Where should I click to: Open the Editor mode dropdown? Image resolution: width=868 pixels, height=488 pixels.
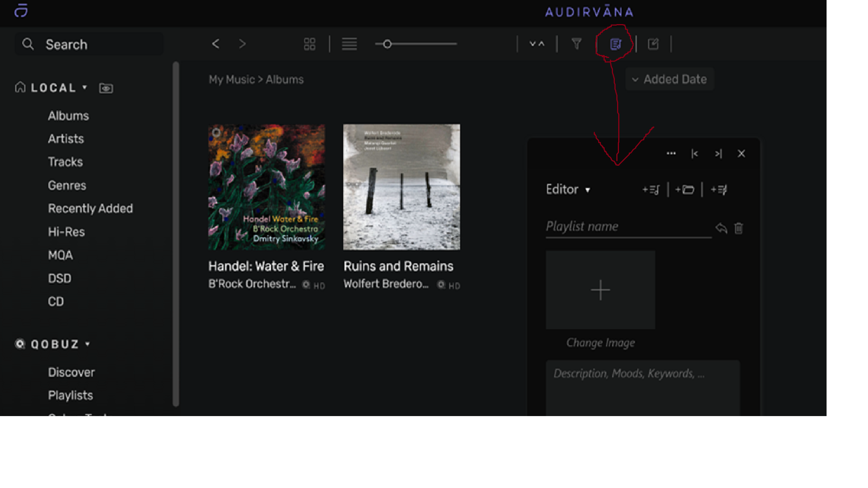pyautogui.click(x=568, y=189)
